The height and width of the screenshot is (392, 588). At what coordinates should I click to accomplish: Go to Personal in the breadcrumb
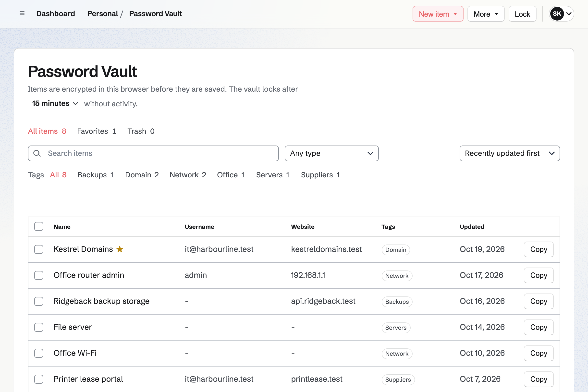(102, 14)
